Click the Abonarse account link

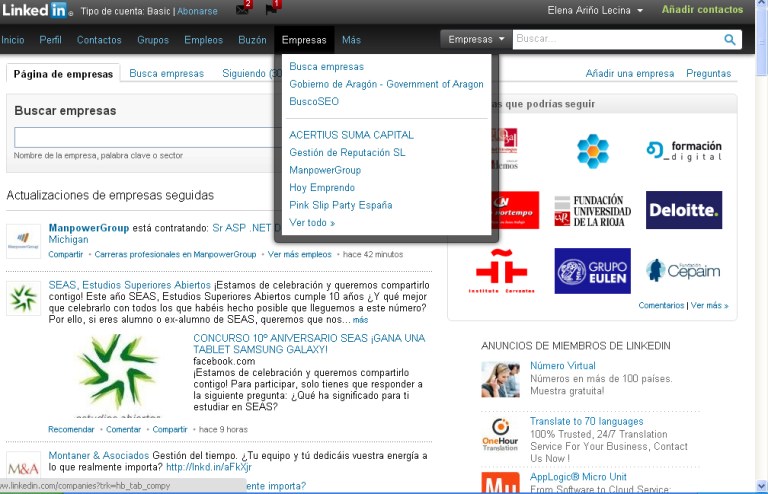[x=197, y=11]
